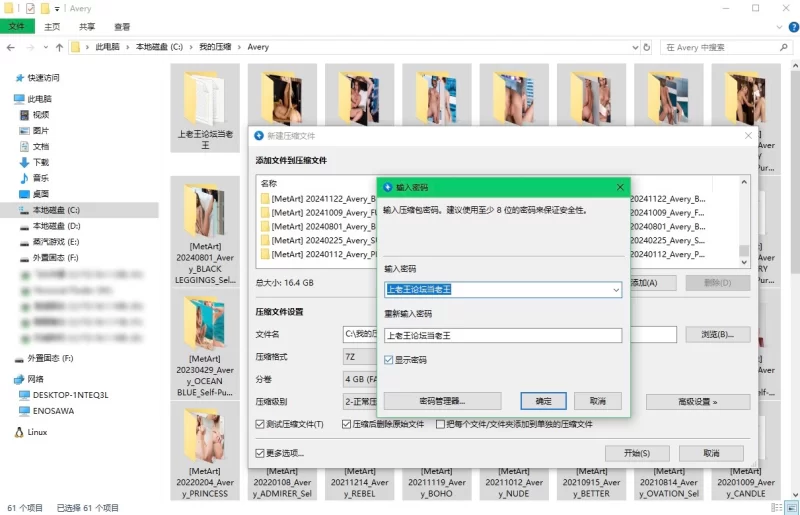800x515 pixels.
Task: Toggle the 测试压缩文件(T) checkbox
Action: pyautogui.click(x=260, y=424)
